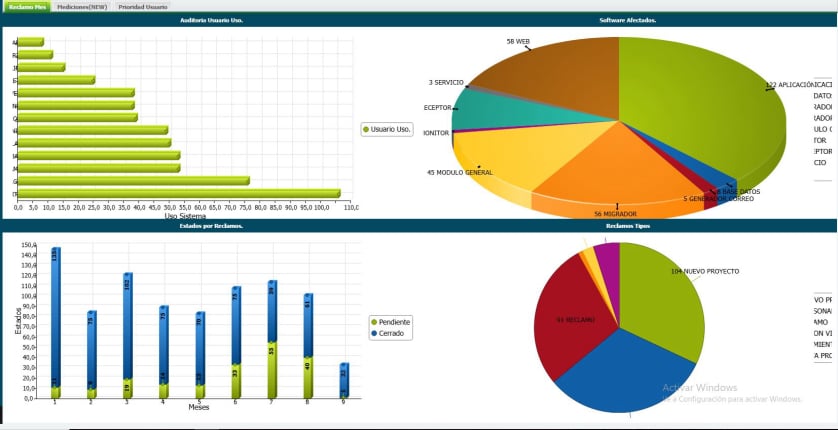Select the Reclamo Mes tab
This screenshot has height=430, width=838.
click(x=27, y=6)
